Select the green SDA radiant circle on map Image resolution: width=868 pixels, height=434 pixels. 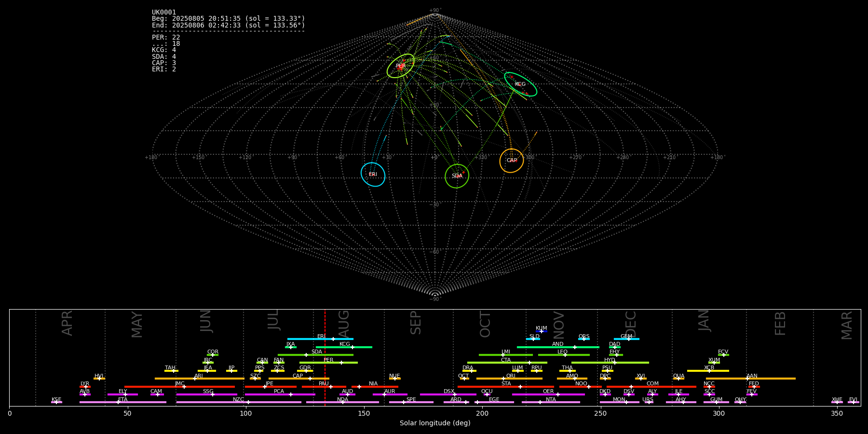click(x=457, y=176)
